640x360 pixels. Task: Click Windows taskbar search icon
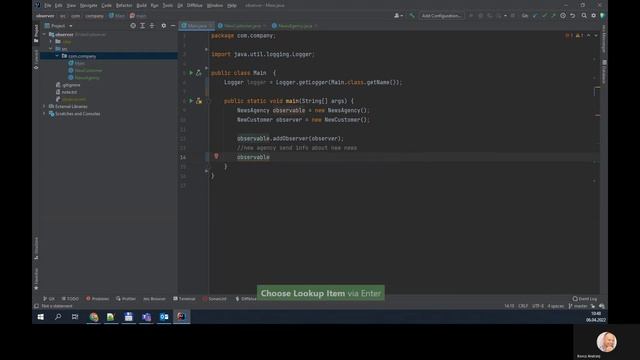pos(58,317)
